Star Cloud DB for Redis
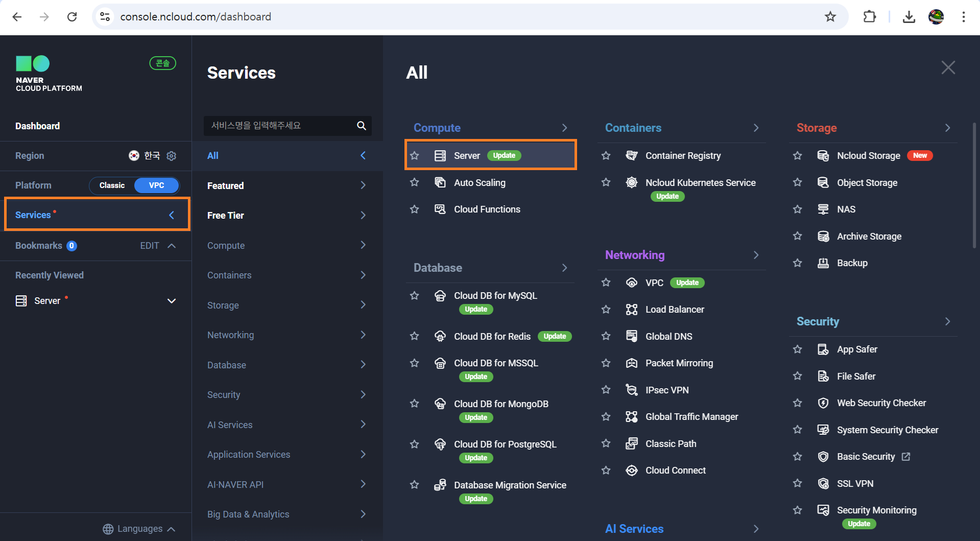 point(415,336)
